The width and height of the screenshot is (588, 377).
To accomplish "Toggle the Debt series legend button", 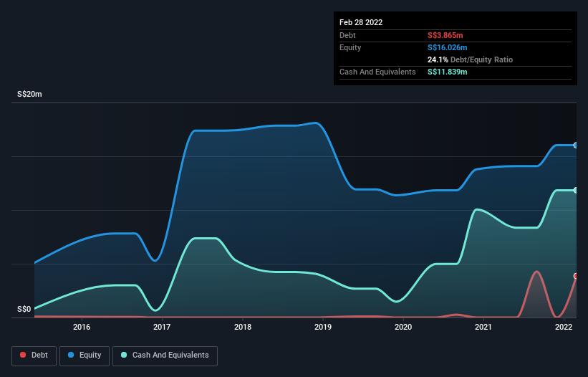I will coord(34,355).
